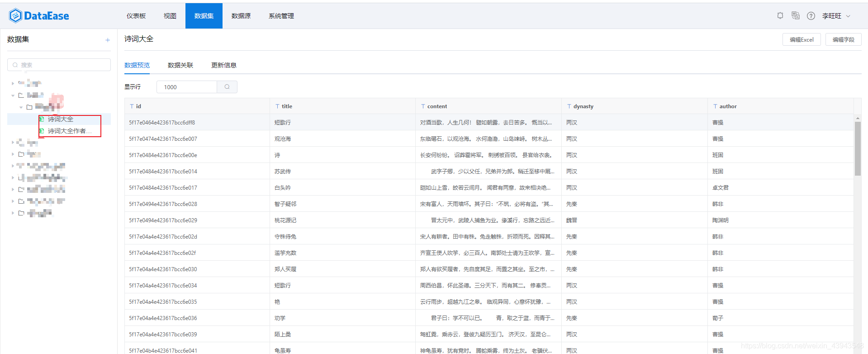Open the help question-mark icon
The image size is (868, 354).
tap(811, 16)
